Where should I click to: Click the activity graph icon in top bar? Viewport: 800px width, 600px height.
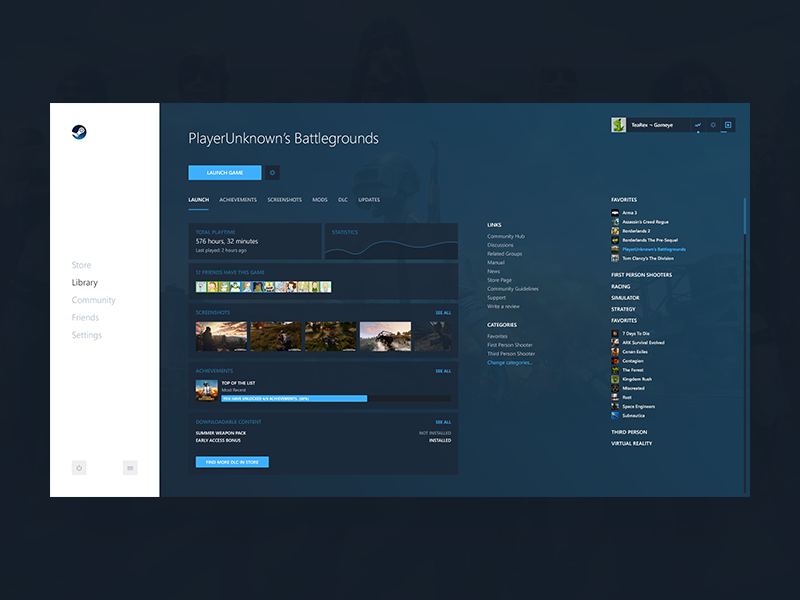tap(697, 125)
